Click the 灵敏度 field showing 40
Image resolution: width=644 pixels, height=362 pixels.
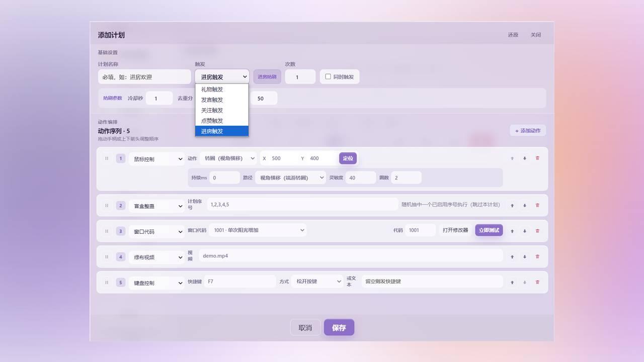coord(360,177)
